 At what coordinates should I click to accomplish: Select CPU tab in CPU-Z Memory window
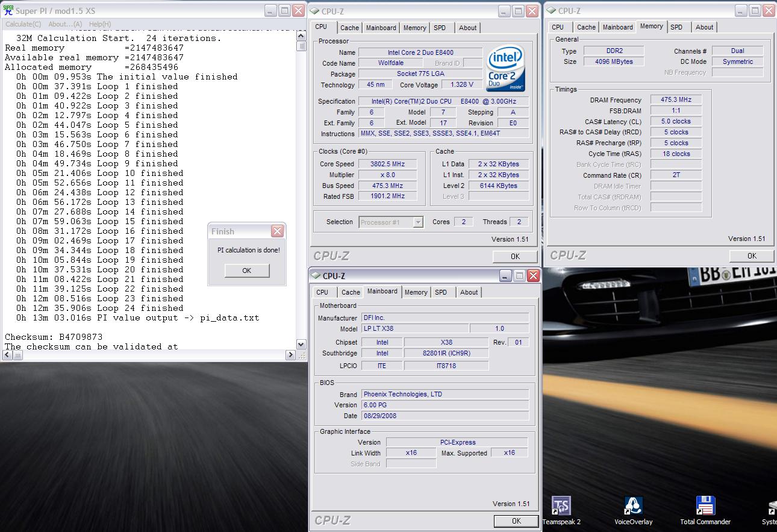[558, 27]
